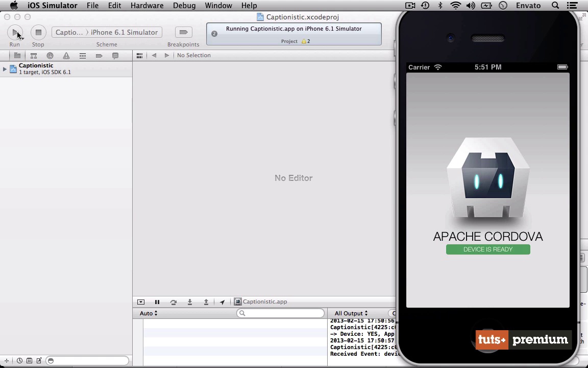The image size is (588, 368).
Task: Show the Project navigator folder icon
Action: click(x=17, y=56)
